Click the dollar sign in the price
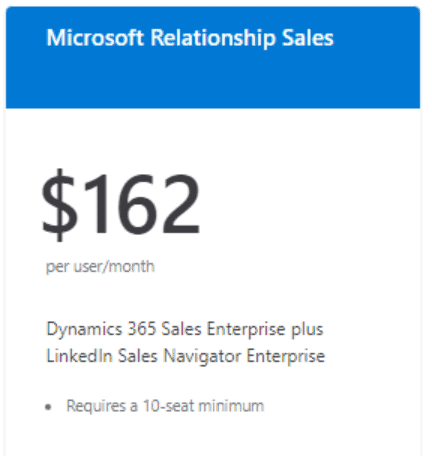 (59, 205)
